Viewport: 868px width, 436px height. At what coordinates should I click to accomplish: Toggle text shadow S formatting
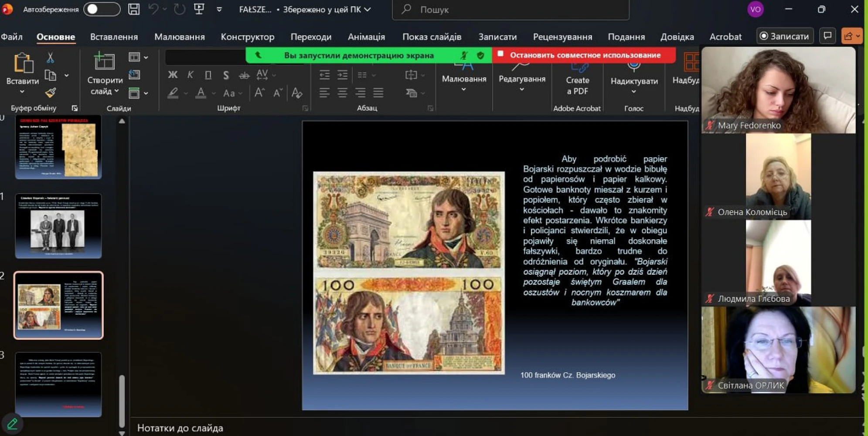click(x=226, y=75)
